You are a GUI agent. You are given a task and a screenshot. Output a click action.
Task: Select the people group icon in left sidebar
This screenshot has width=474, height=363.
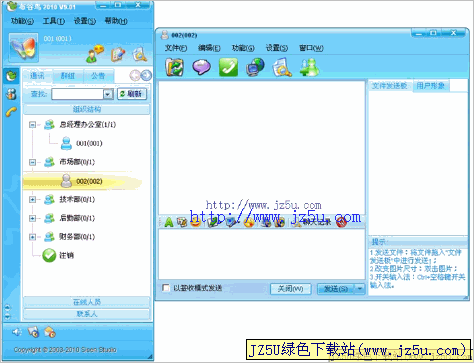[11, 94]
